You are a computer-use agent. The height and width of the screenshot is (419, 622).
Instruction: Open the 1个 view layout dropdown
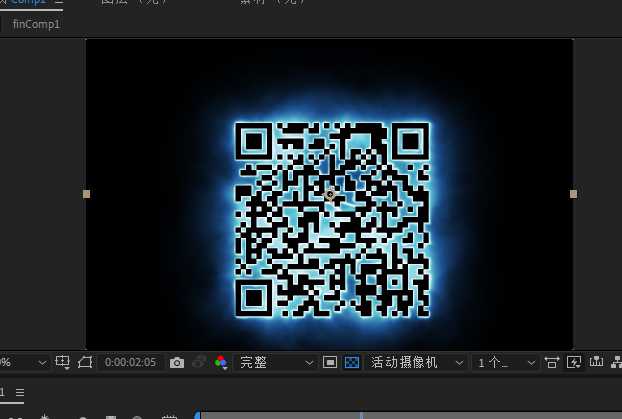click(507, 363)
